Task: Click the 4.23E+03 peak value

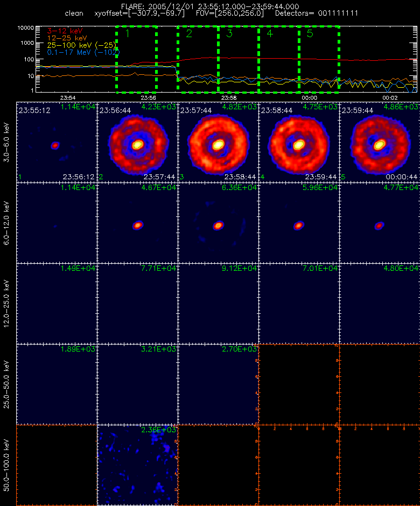Action: pos(158,107)
